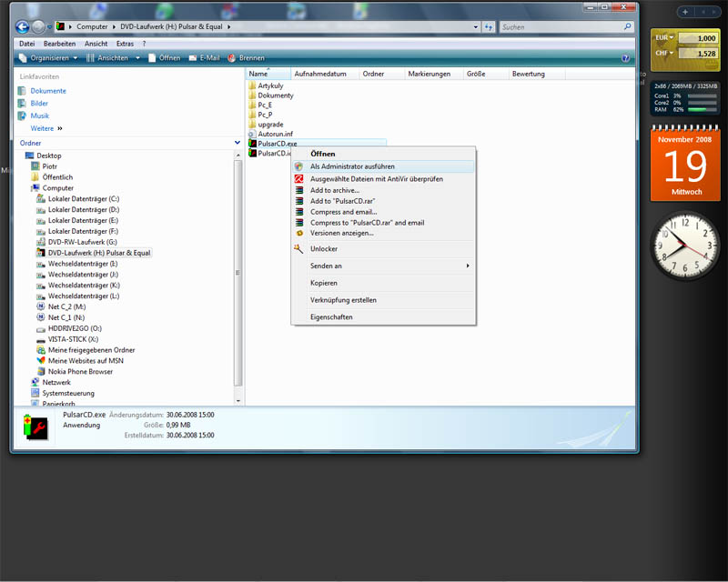Viewport: 728px width, 582px height.
Task: Open the Datei menu
Action: (27, 44)
